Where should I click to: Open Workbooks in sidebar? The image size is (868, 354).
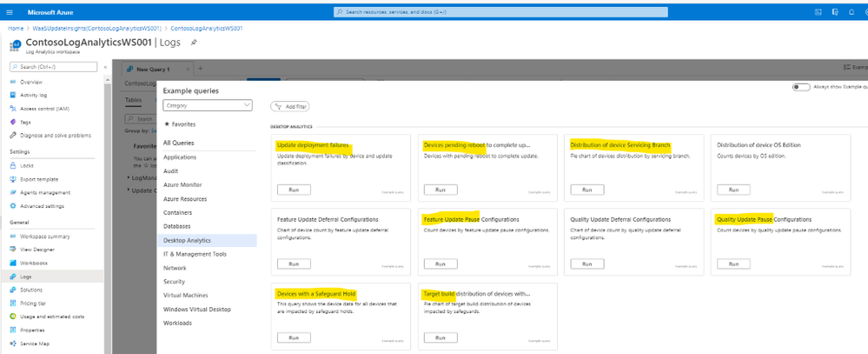point(33,264)
